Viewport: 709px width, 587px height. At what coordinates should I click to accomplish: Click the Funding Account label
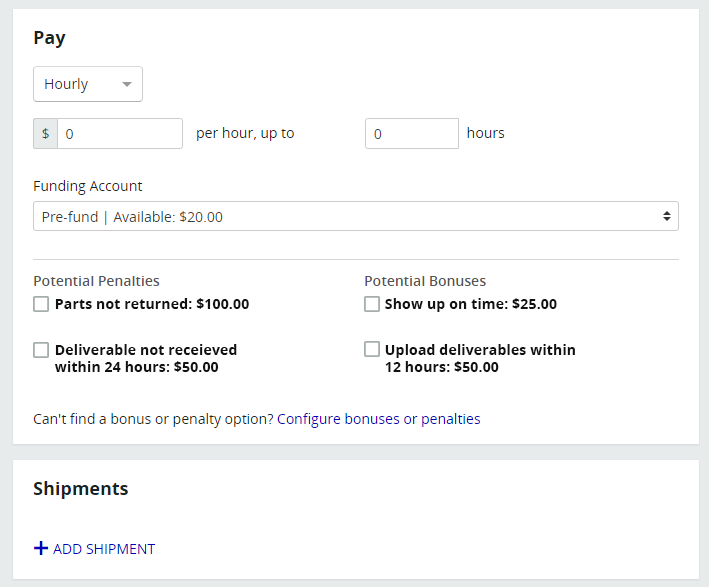point(88,186)
